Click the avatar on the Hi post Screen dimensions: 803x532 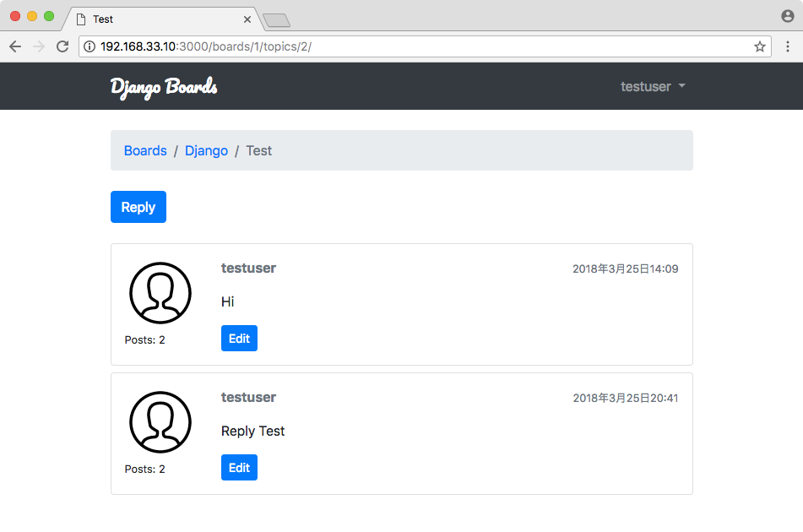pyautogui.click(x=160, y=293)
